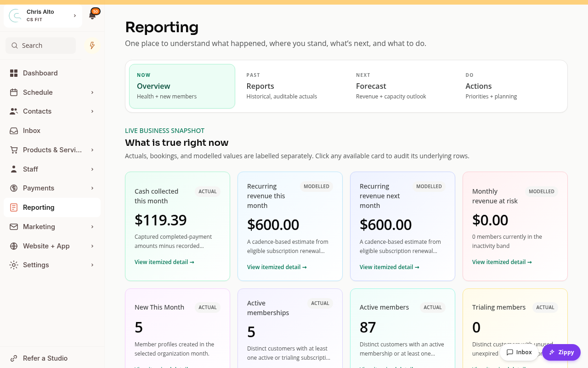Click the floating Inbox chat bubble icon
This screenshot has height=368, width=588.
510,352
